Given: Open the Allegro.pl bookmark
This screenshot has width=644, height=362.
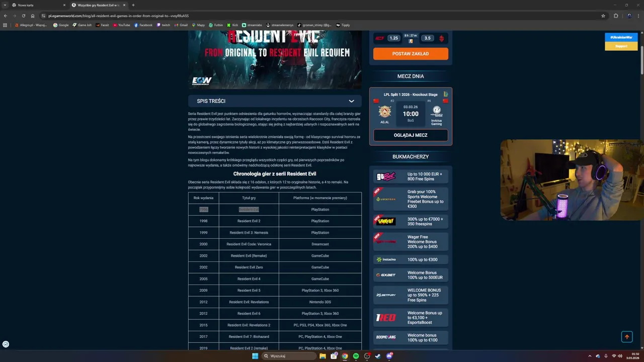Looking at the screenshot, I should [31, 25].
